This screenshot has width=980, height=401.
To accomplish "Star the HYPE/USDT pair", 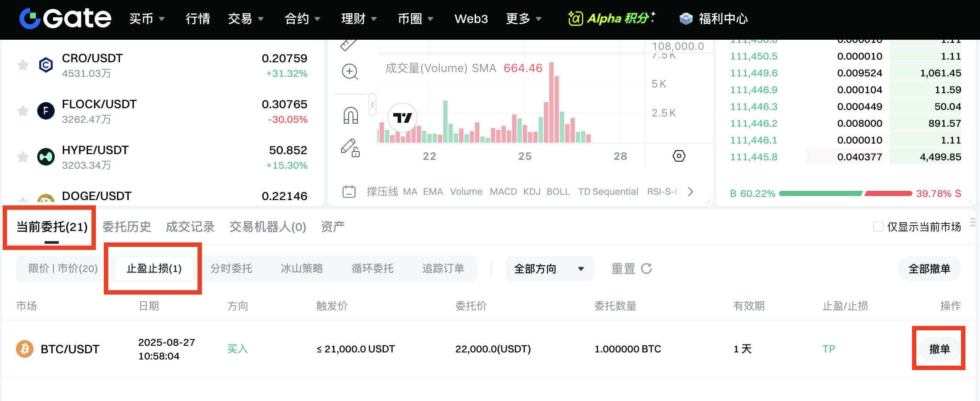I will point(23,157).
